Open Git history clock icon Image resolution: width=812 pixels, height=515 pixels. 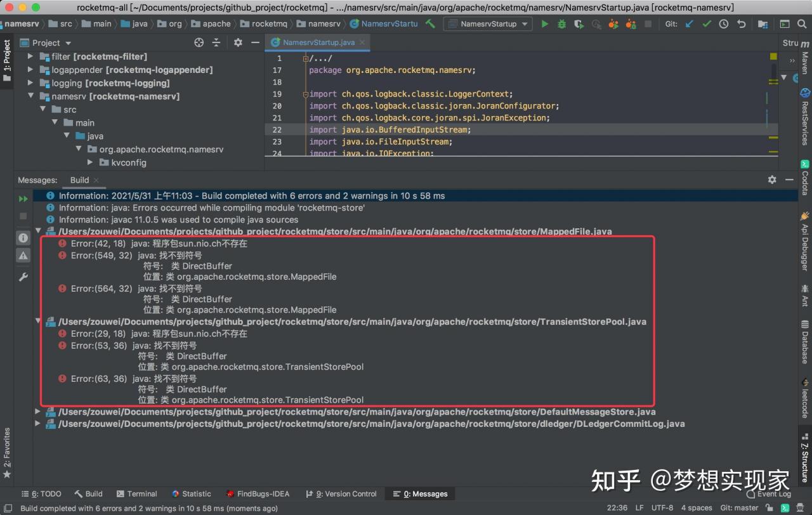pyautogui.click(x=724, y=23)
